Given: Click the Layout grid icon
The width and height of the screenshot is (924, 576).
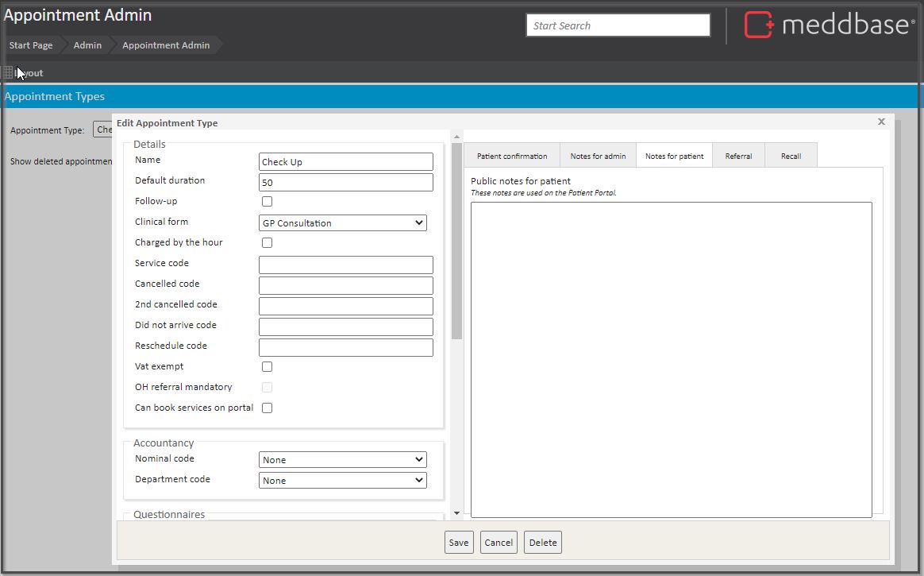Looking at the screenshot, I should [x=9, y=73].
